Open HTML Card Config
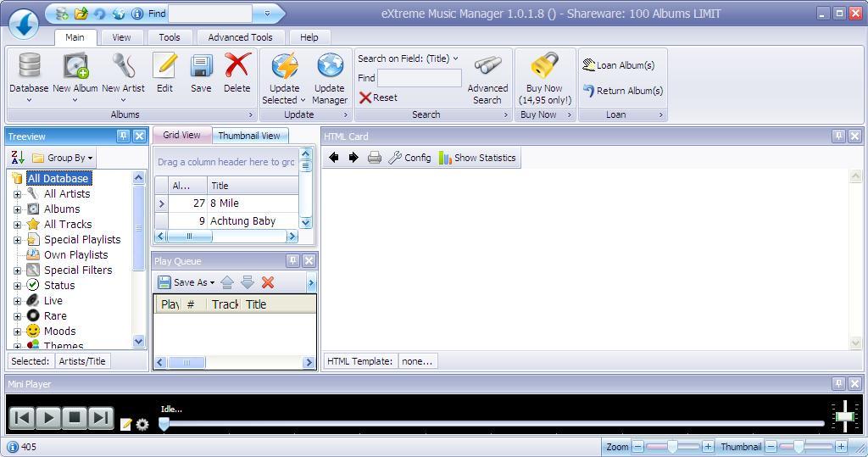Viewport: 868px width, 457px height. click(409, 158)
